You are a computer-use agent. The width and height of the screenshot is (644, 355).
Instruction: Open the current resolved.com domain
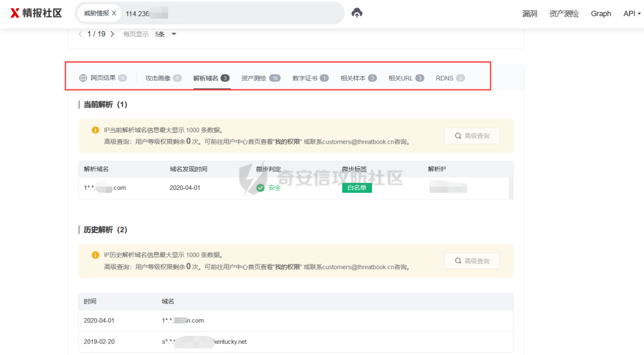(105, 188)
